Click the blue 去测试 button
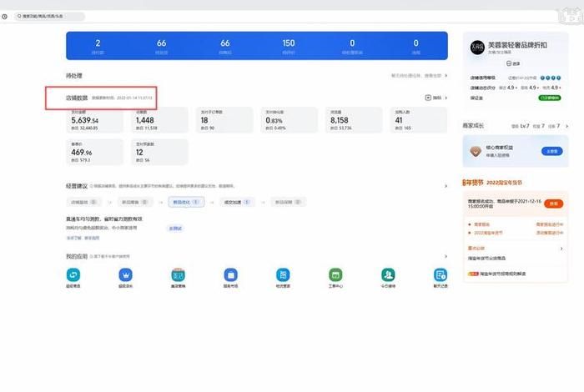 175,229
